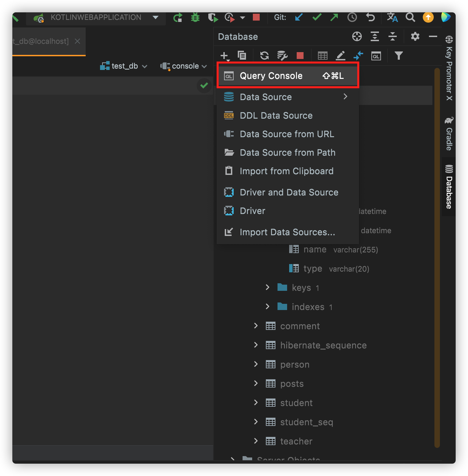
Task: Collapse all nodes in Database panel
Action: [393, 36]
